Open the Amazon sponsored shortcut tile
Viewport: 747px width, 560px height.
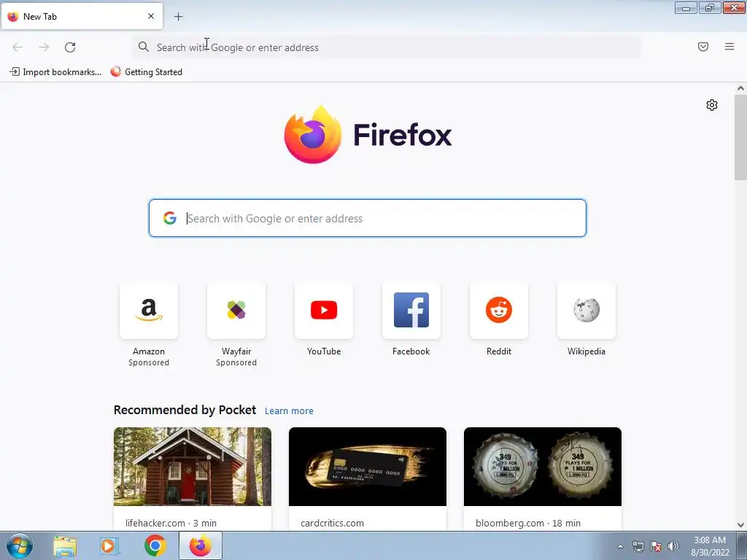pyautogui.click(x=149, y=311)
